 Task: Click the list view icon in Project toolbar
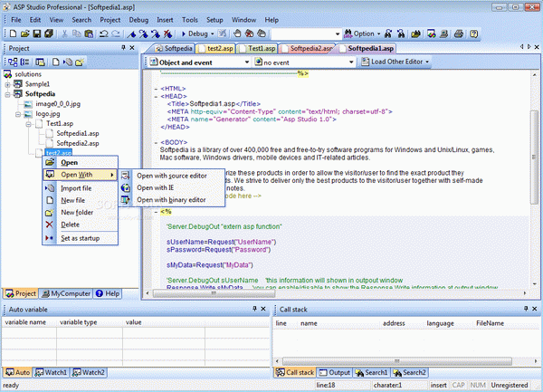pos(25,62)
